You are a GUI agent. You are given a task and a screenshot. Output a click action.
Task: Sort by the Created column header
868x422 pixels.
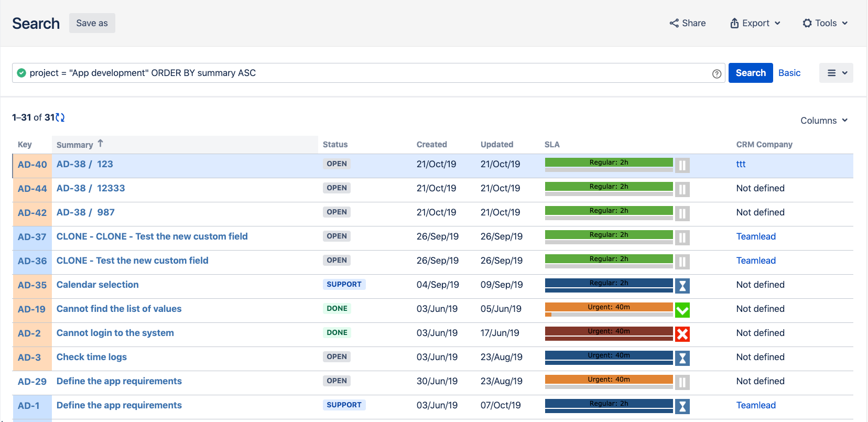[x=431, y=145]
